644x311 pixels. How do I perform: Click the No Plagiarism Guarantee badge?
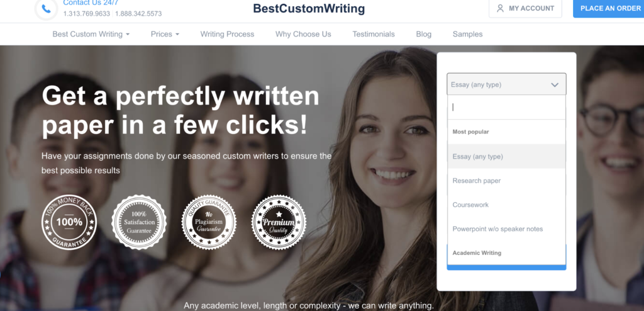[x=209, y=222]
